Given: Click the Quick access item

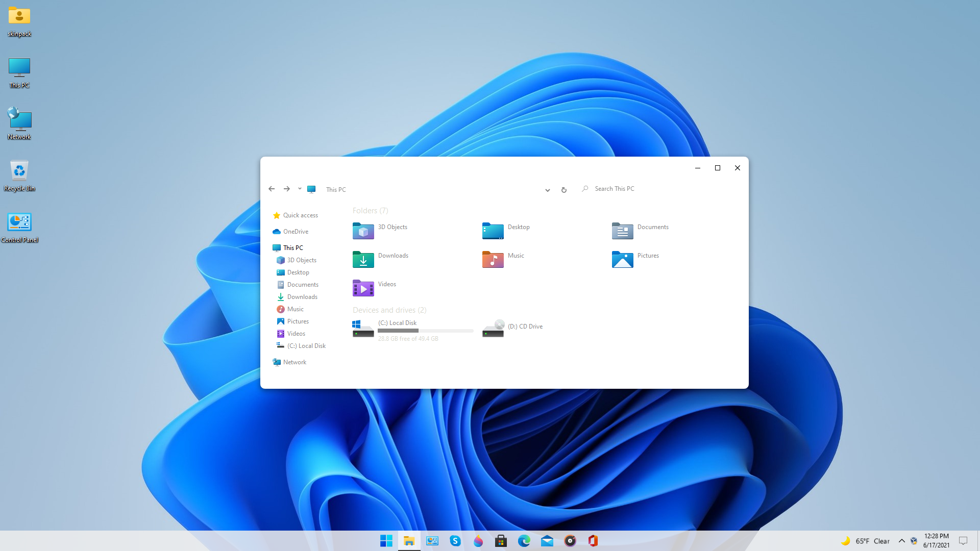Looking at the screenshot, I should point(300,215).
